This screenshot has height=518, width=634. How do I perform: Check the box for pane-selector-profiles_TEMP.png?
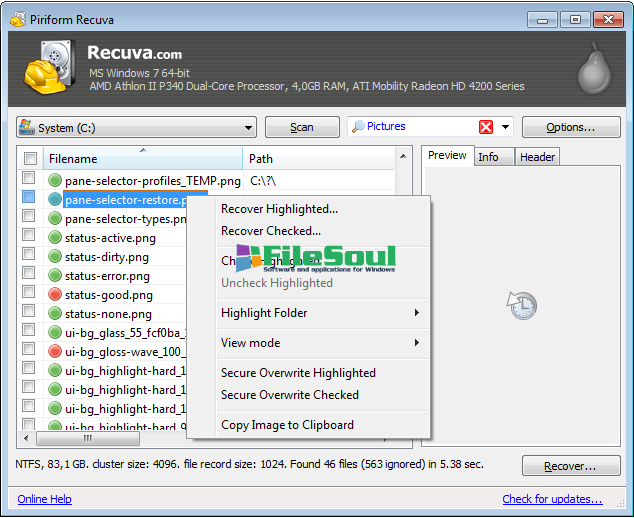click(x=30, y=181)
